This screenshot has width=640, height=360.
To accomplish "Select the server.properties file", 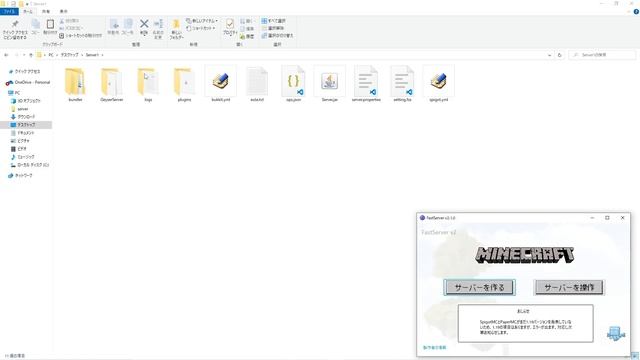I will pyautogui.click(x=366, y=84).
